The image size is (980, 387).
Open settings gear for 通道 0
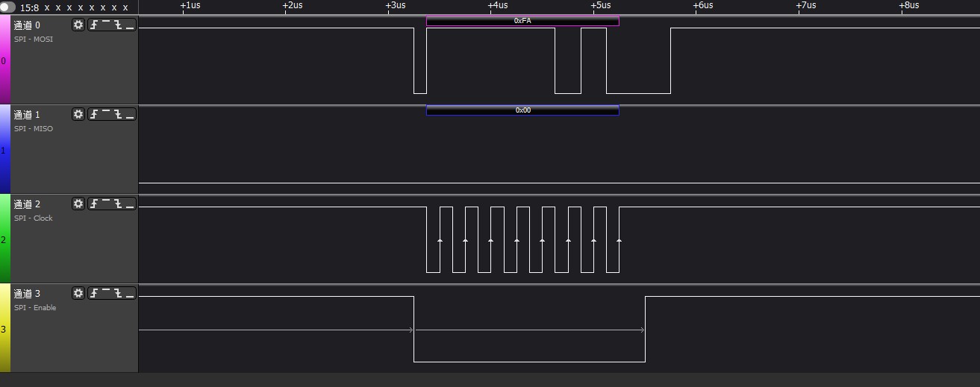click(x=78, y=25)
